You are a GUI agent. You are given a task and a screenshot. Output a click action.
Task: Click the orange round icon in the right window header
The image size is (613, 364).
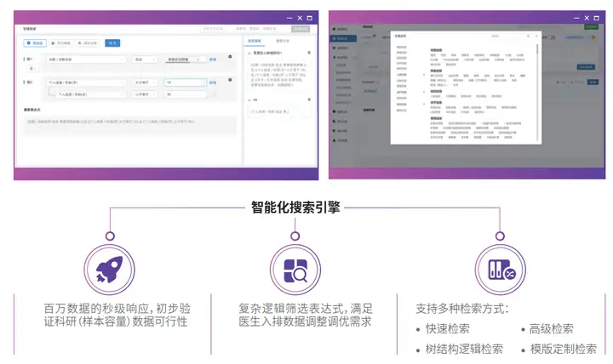tap(593, 37)
